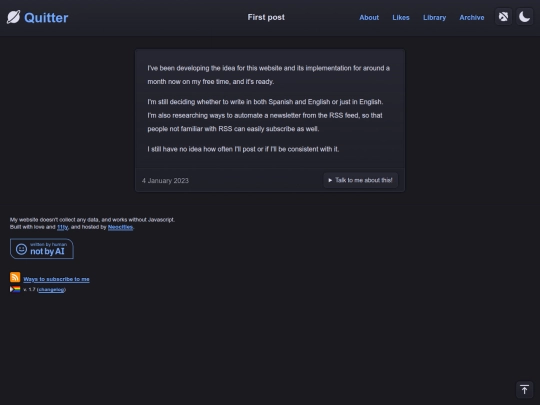This screenshot has width=540, height=405.
Task: Open the Neocities hosting link
Action: click(x=120, y=227)
